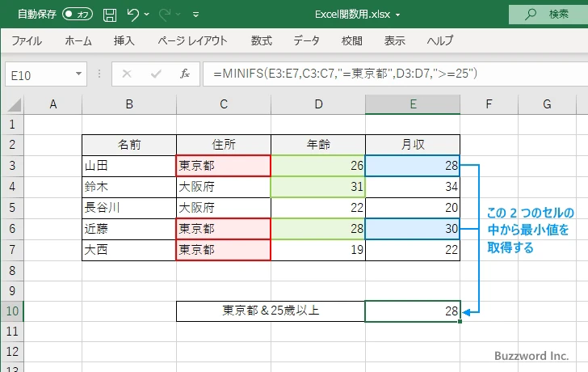Click the Save icon in title bar

click(x=110, y=15)
